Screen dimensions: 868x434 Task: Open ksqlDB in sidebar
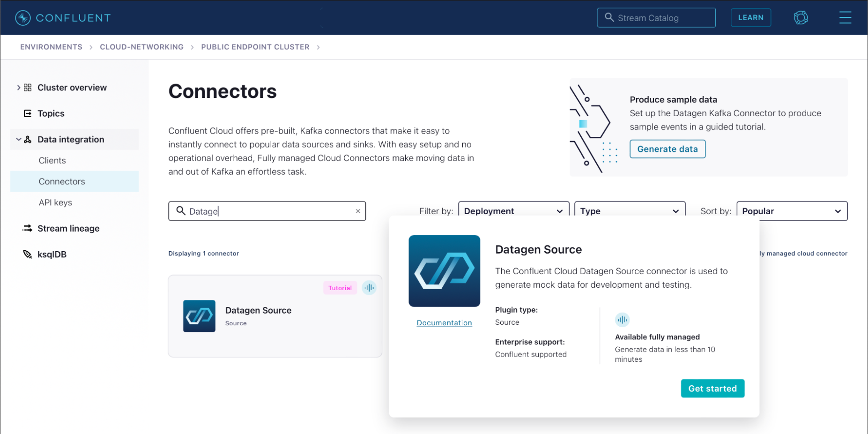tap(52, 254)
